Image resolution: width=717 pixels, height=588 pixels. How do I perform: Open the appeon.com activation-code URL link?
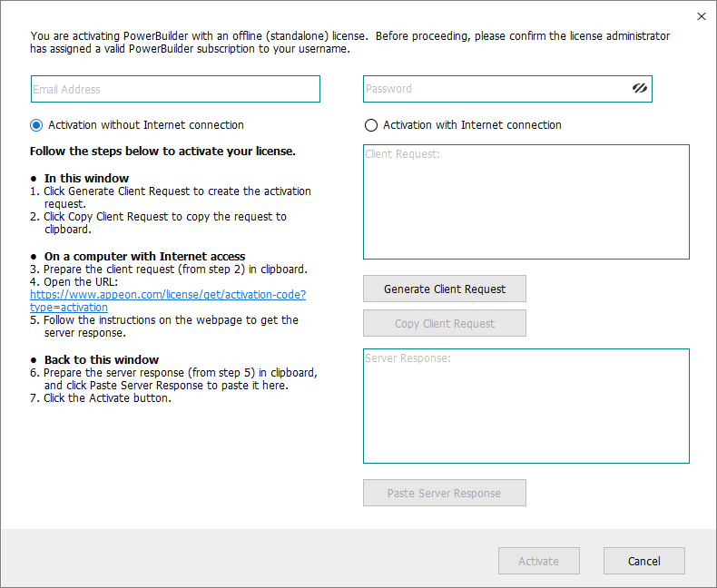point(168,295)
